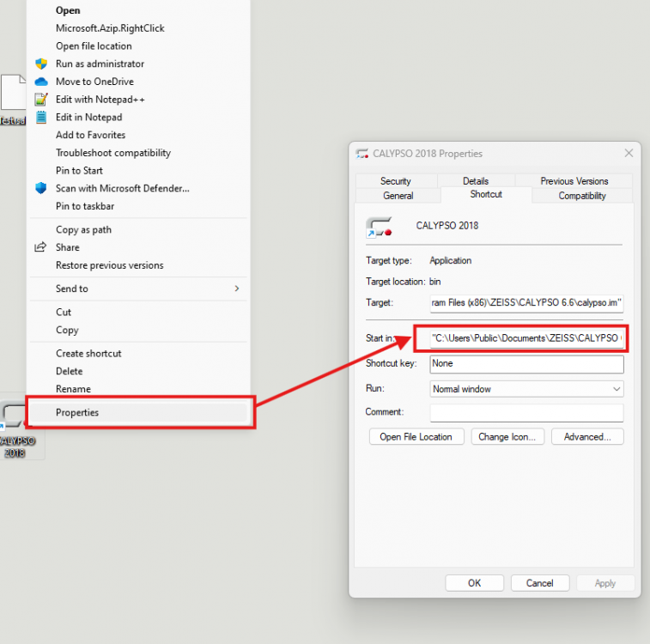This screenshot has height=644, width=650.
Task: Click Cancel in the Properties dialog
Action: [540, 583]
